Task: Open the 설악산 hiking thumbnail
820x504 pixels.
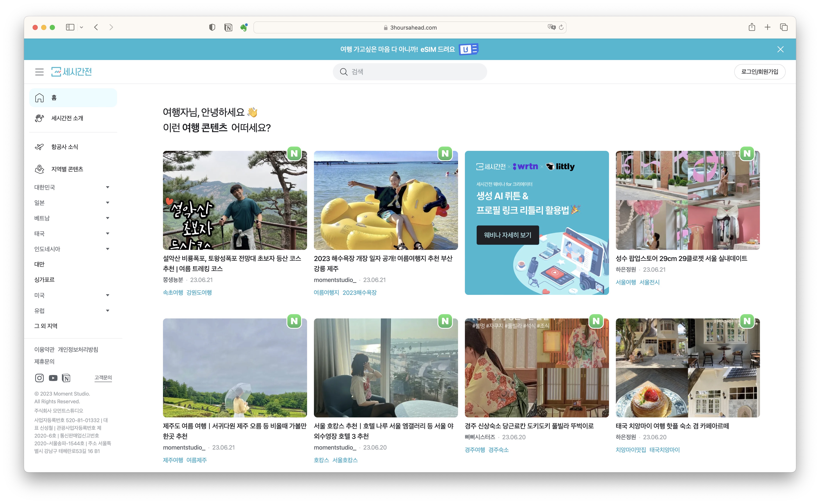Action: (235, 200)
